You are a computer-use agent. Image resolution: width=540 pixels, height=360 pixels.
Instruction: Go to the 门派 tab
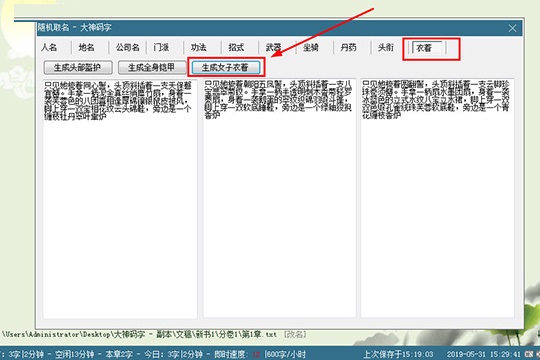[161, 48]
